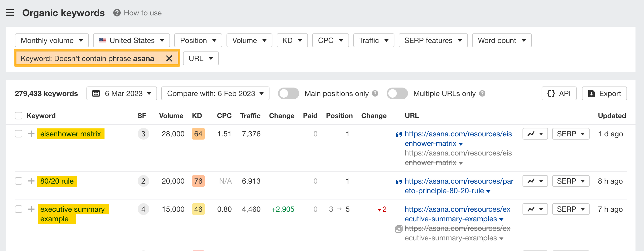Click the 80/20 rule keyword
The image size is (644, 251).
pyautogui.click(x=57, y=181)
